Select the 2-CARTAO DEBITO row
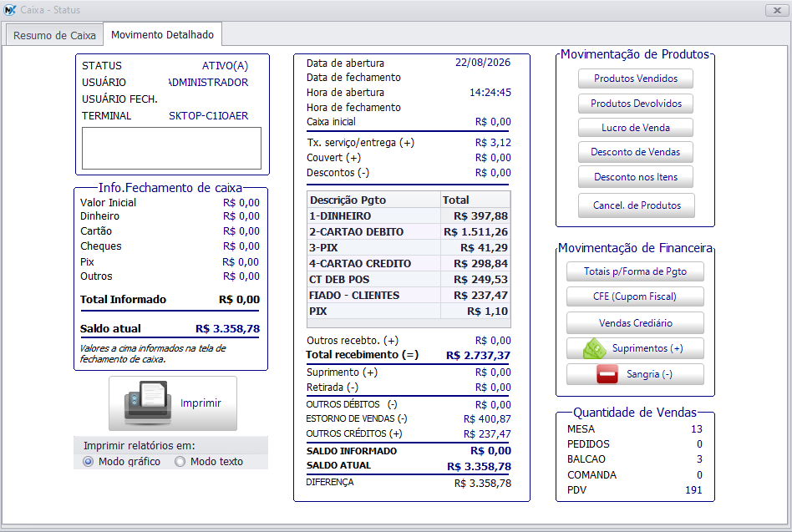The height and width of the screenshot is (532, 792). [409, 231]
